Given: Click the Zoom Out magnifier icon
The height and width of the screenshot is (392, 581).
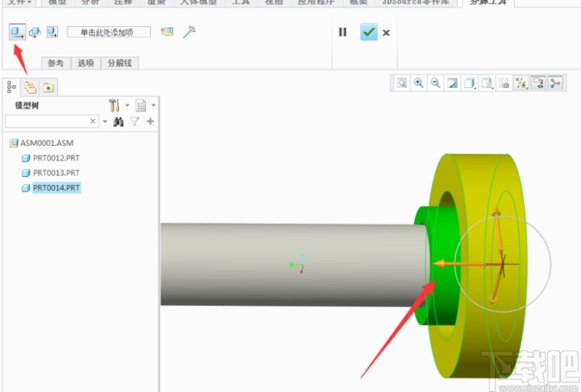Looking at the screenshot, I should 435,83.
